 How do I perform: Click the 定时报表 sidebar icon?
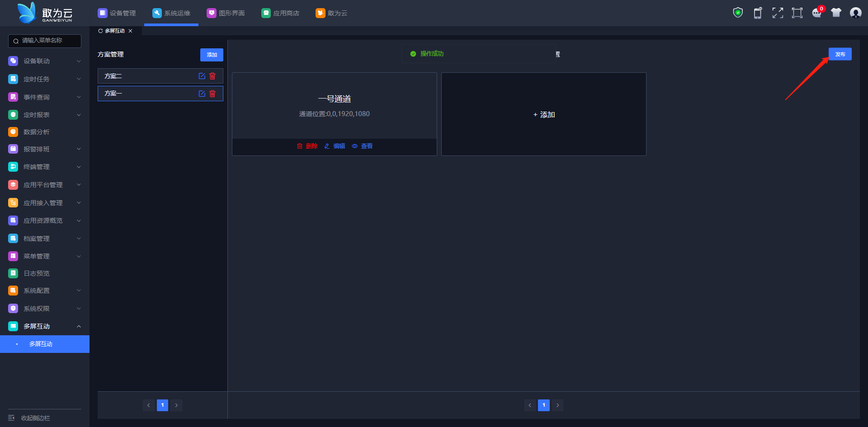click(13, 115)
